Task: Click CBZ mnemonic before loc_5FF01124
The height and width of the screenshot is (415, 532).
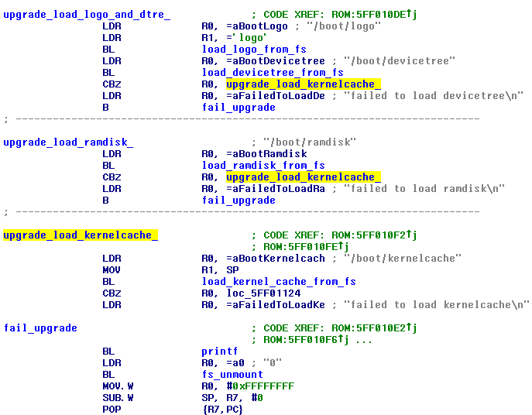Action: pyautogui.click(x=112, y=293)
